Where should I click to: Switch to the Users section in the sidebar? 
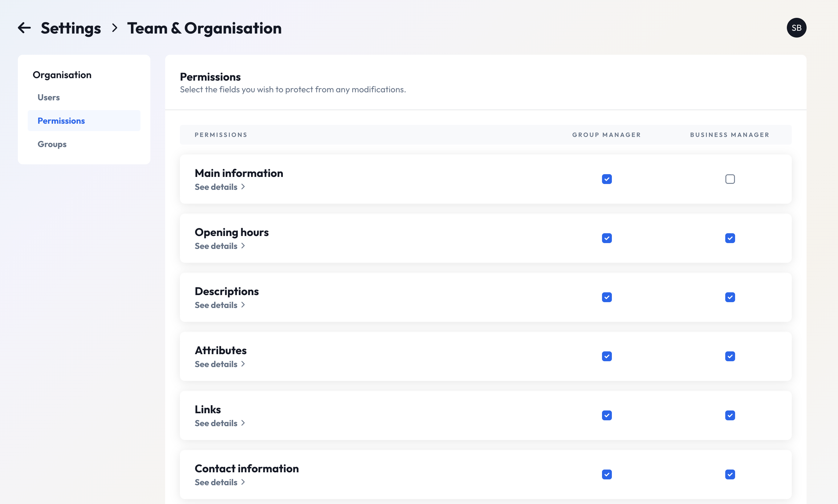pos(48,98)
